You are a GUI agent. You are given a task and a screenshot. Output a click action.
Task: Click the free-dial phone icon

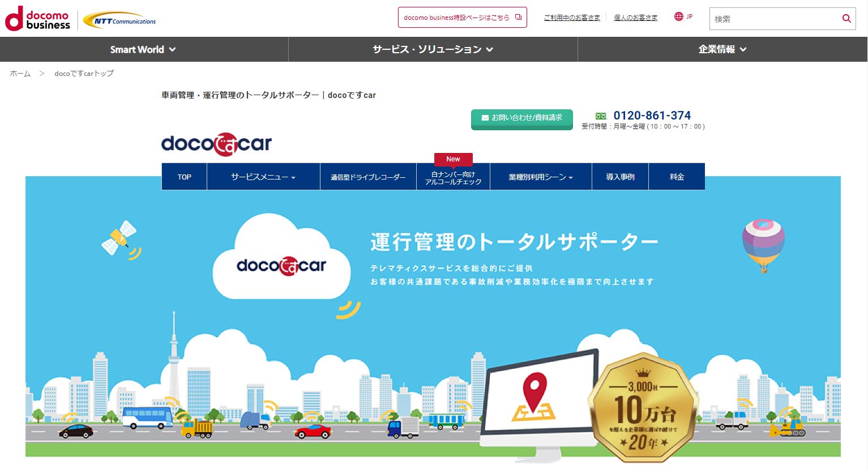click(x=601, y=116)
